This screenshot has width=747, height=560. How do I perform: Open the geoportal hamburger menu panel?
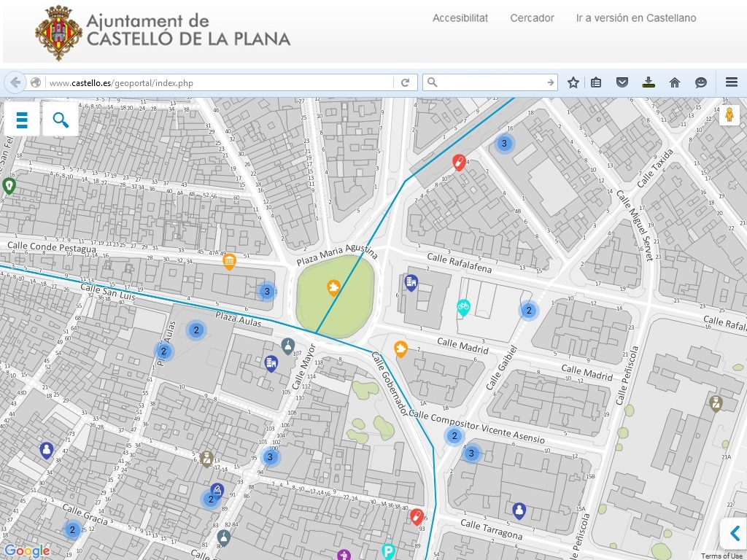22,119
